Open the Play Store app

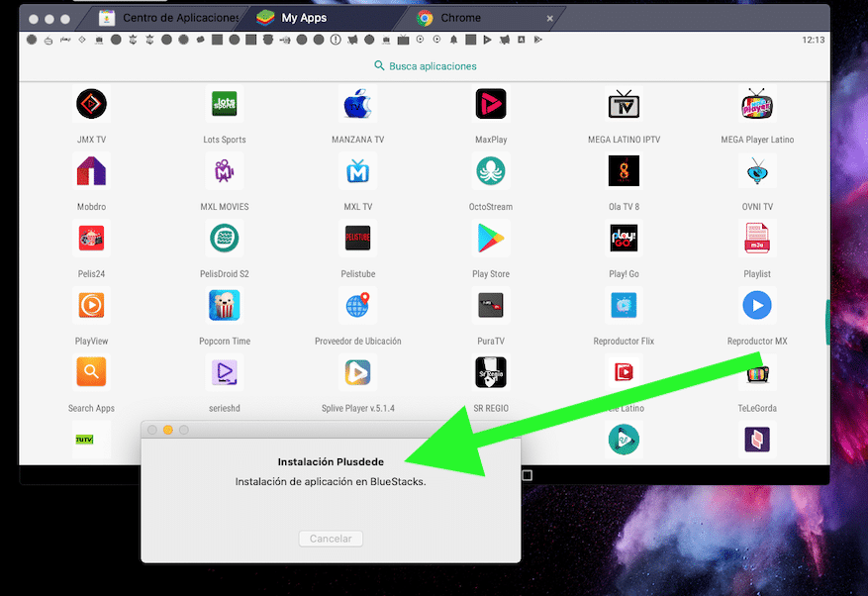(x=490, y=239)
